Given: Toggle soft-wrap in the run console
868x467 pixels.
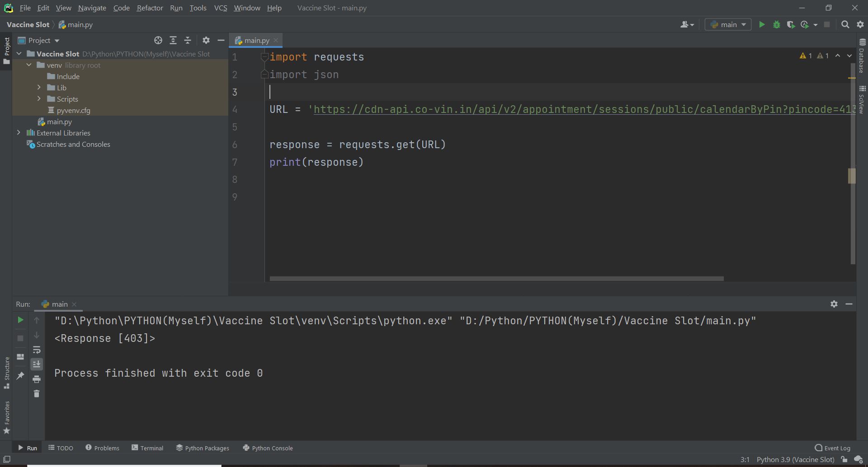Looking at the screenshot, I should click(x=37, y=350).
